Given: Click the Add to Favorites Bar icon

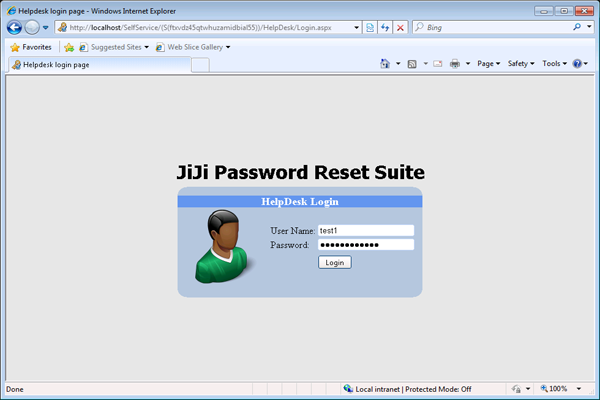Looking at the screenshot, I should pyautogui.click(x=69, y=47).
